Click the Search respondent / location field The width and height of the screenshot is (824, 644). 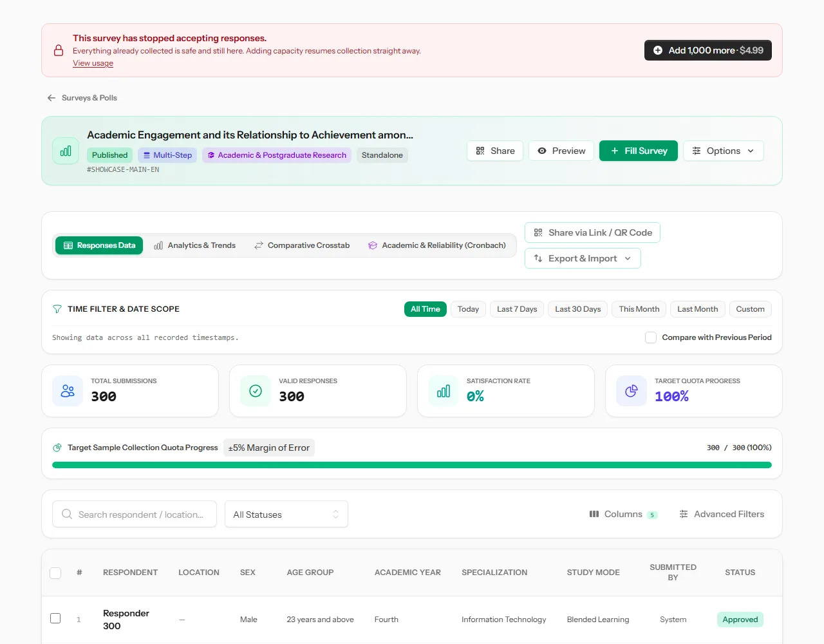[135, 514]
